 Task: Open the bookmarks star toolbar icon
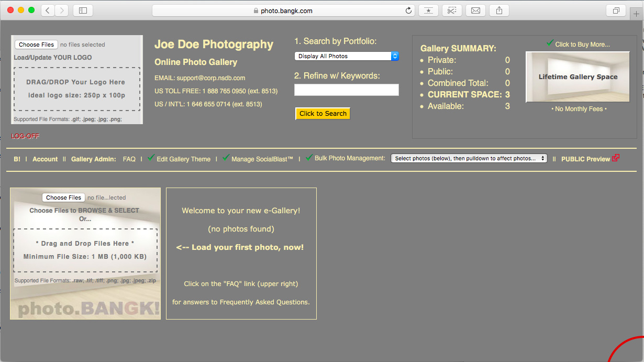pos(428,10)
